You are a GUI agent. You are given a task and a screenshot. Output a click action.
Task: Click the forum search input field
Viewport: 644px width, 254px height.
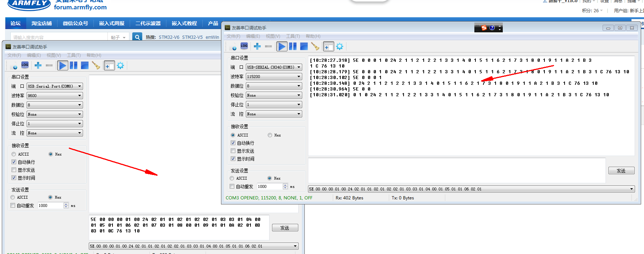pyautogui.click(x=59, y=37)
